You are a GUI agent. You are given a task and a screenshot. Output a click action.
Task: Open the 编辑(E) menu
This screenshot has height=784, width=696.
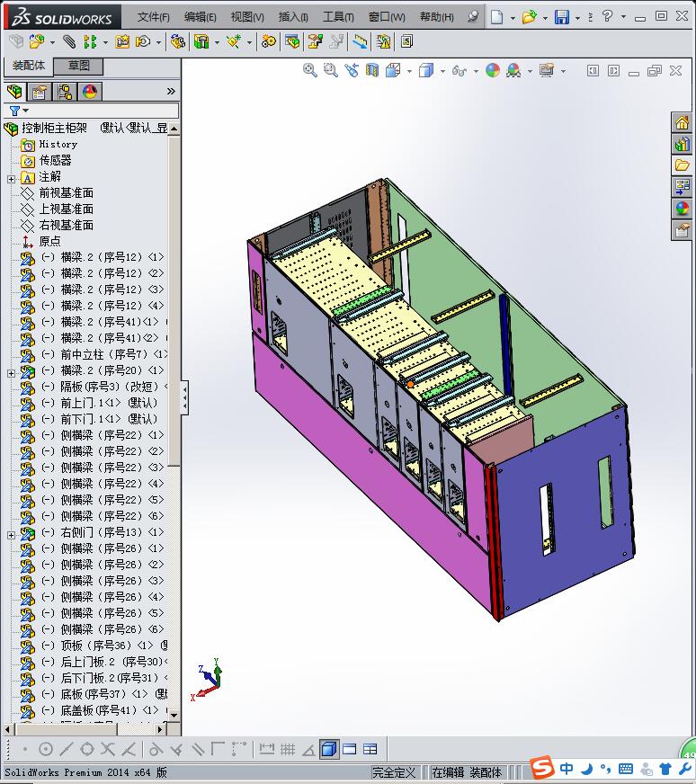200,17
